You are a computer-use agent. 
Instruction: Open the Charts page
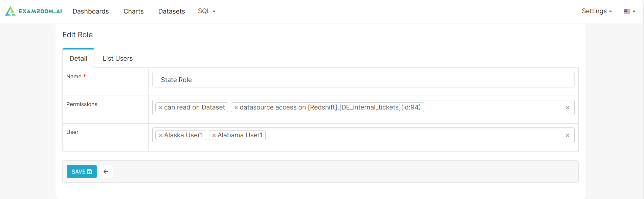click(x=133, y=11)
